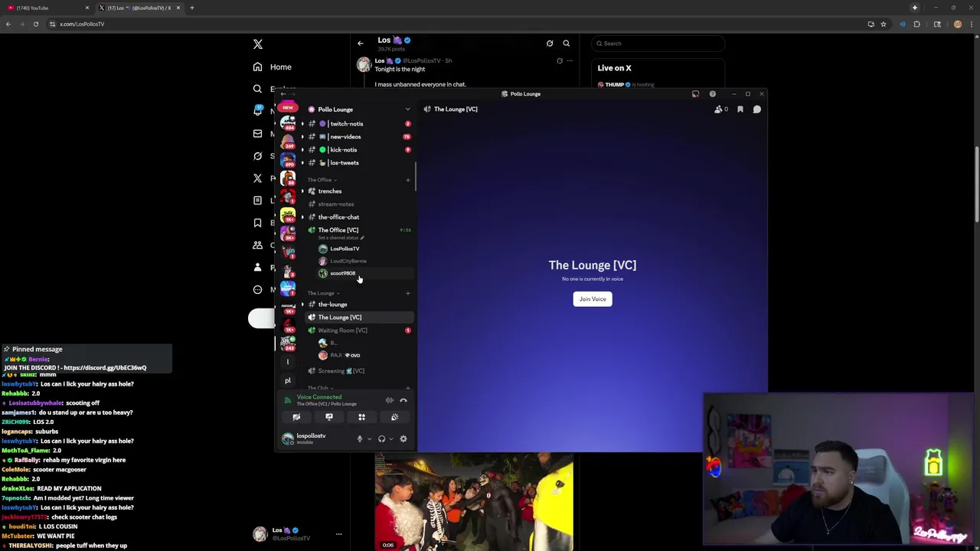The image size is (980, 551).
Task: Open new browser tab plus button
Action: 192,8
